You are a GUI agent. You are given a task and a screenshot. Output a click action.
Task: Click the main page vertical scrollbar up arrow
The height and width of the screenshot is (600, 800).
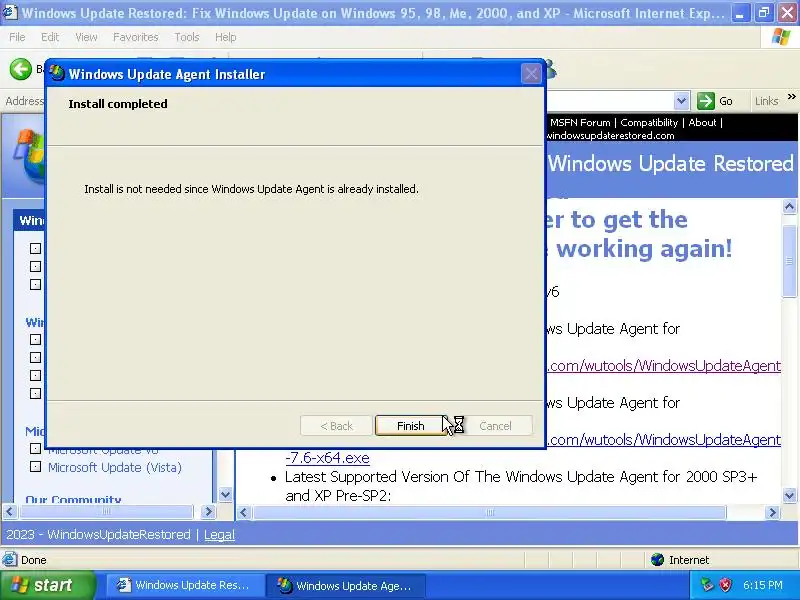point(789,207)
